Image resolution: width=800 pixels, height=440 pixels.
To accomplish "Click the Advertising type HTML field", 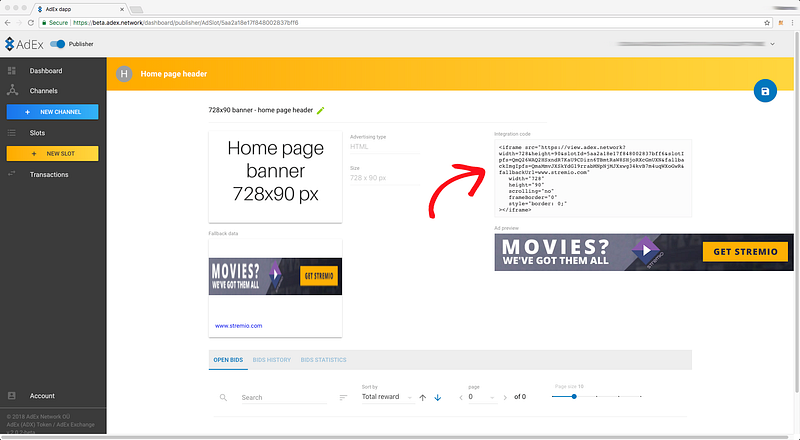I will [x=385, y=147].
